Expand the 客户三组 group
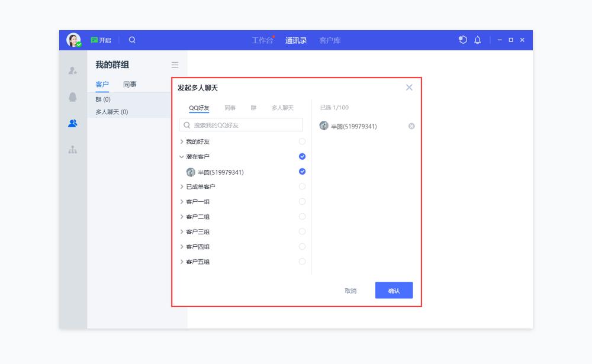Screen dimensions: 592x364 [x=183, y=231]
